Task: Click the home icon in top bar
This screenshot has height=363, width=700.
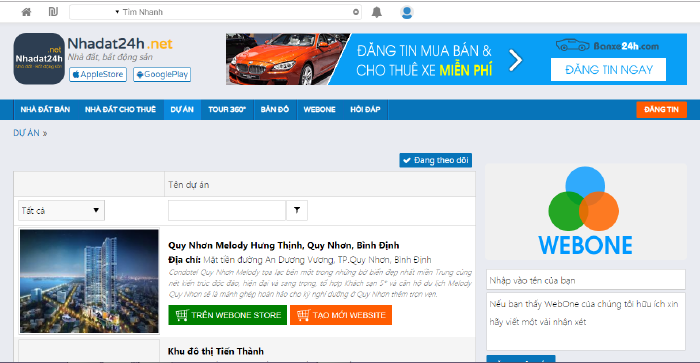Action: (26, 12)
